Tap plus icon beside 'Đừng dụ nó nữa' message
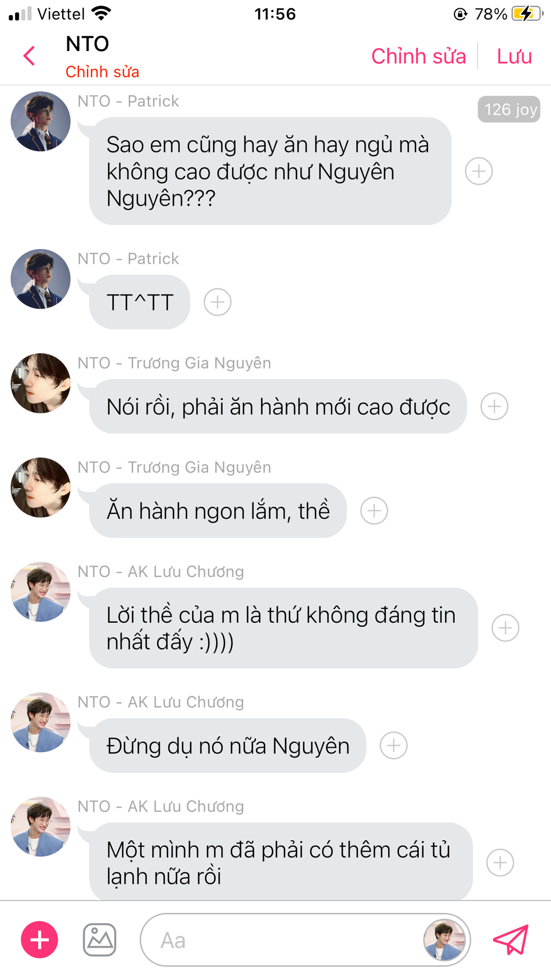This screenshot has width=551, height=980. (x=393, y=746)
